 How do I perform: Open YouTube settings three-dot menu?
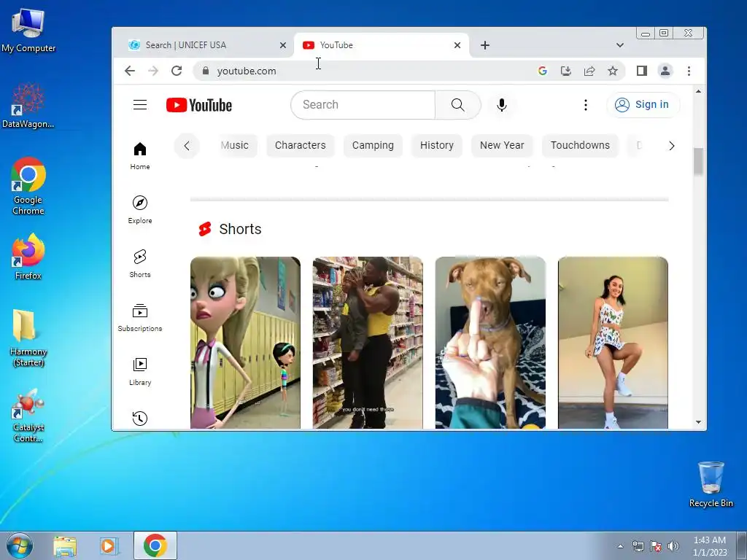click(586, 105)
